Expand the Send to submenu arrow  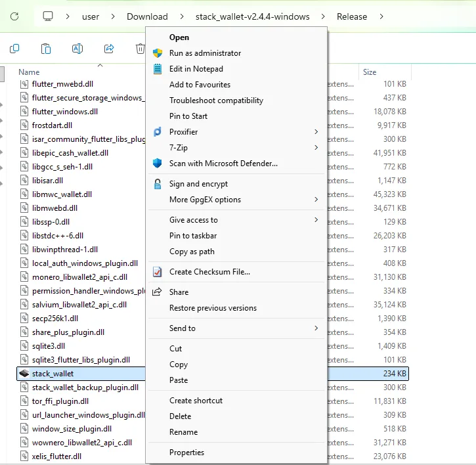pyautogui.click(x=316, y=328)
